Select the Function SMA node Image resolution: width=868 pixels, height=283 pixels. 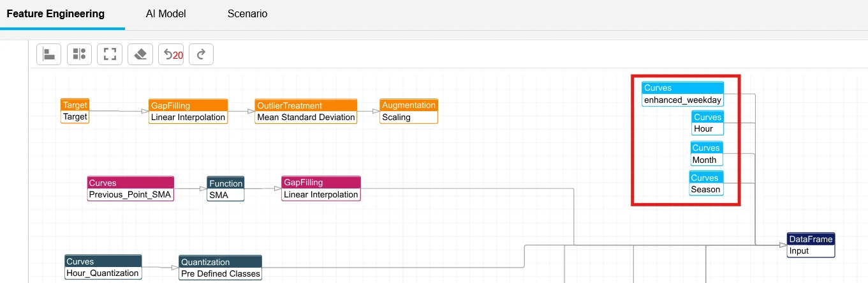click(226, 188)
